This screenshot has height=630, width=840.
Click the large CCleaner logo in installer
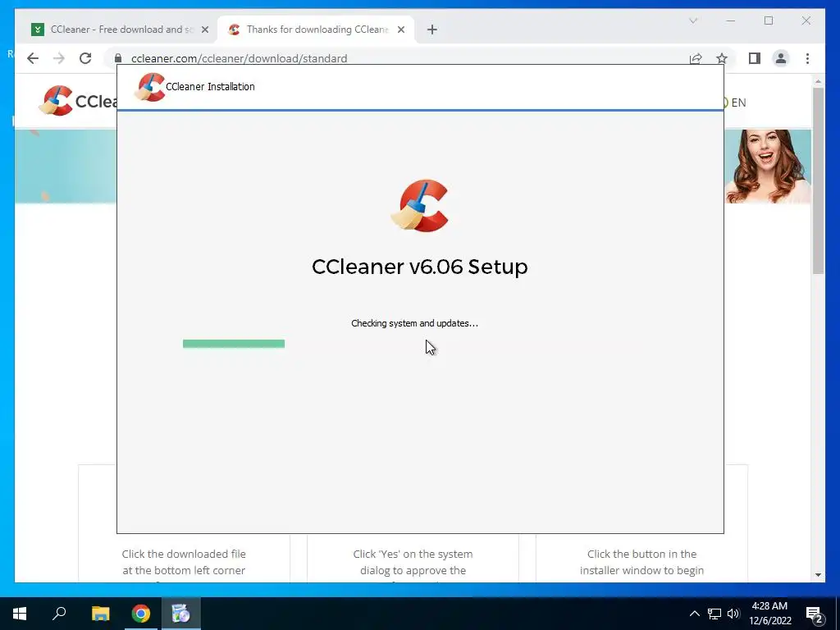[420, 206]
